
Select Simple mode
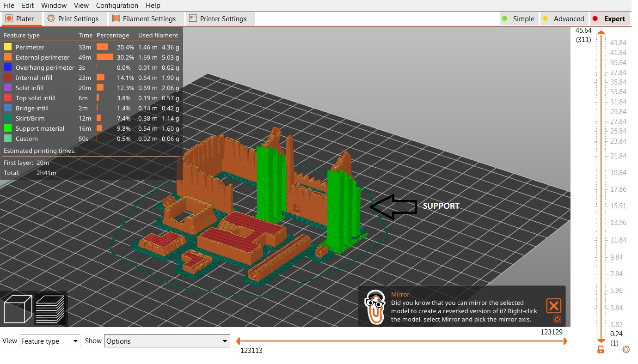(x=518, y=19)
